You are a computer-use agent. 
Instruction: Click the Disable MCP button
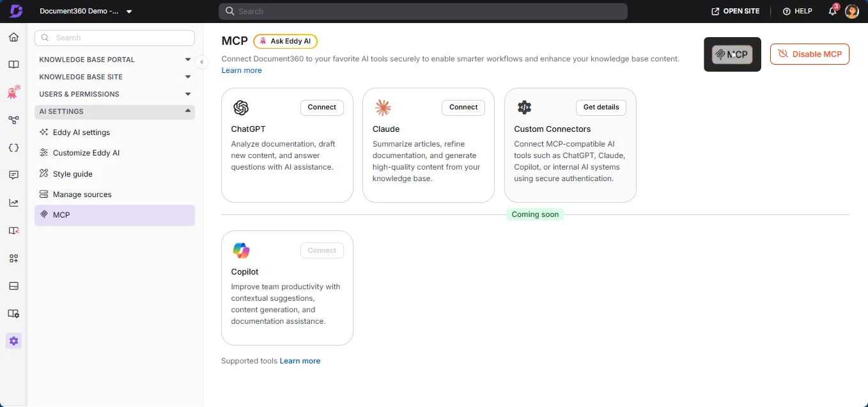pos(810,54)
